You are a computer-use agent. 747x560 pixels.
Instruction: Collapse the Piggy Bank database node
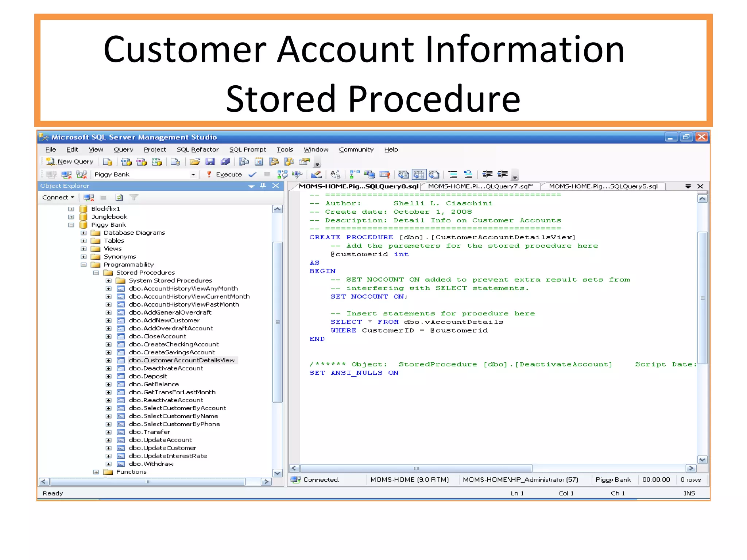[x=71, y=225]
